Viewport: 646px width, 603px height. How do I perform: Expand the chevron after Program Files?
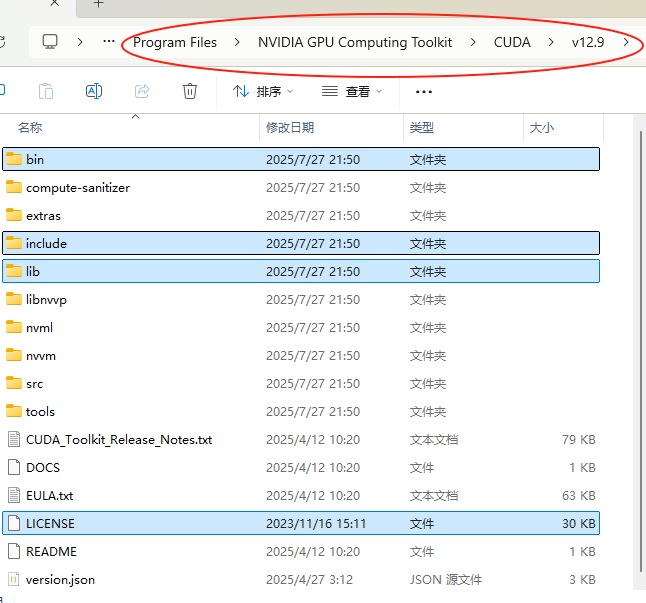[237, 42]
